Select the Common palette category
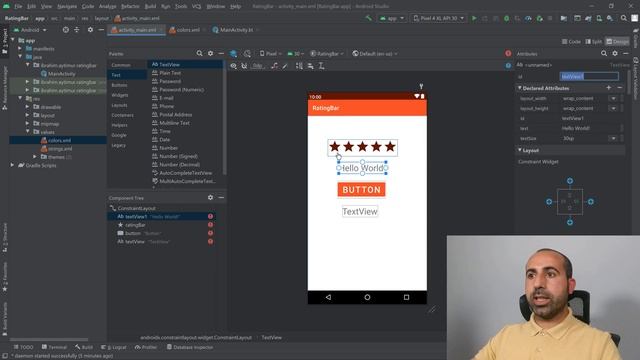The height and width of the screenshot is (360, 640). click(x=121, y=65)
